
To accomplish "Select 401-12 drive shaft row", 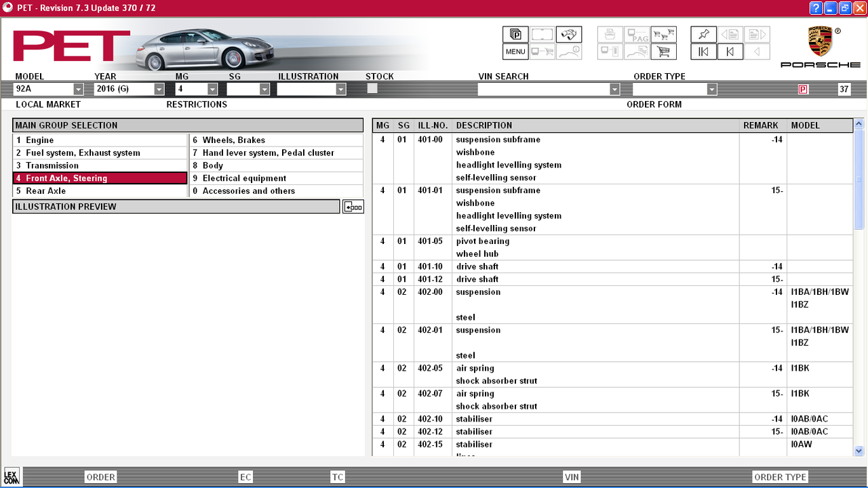I will point(612,279).
